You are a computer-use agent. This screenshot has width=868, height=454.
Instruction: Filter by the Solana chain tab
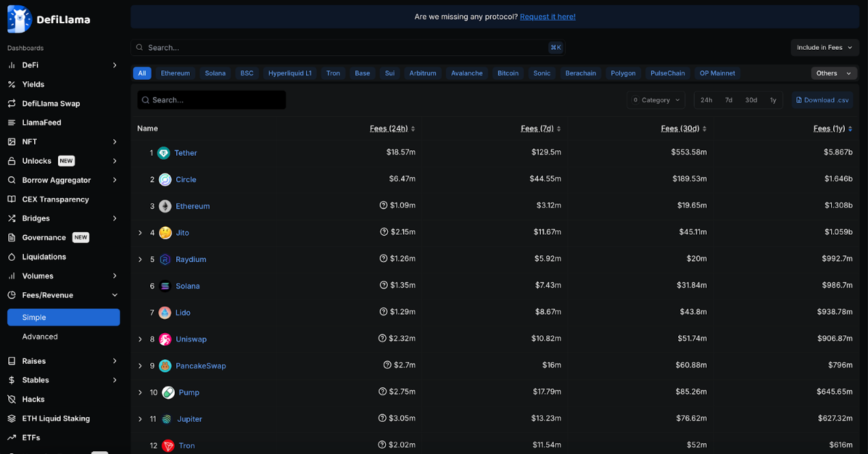215,73
